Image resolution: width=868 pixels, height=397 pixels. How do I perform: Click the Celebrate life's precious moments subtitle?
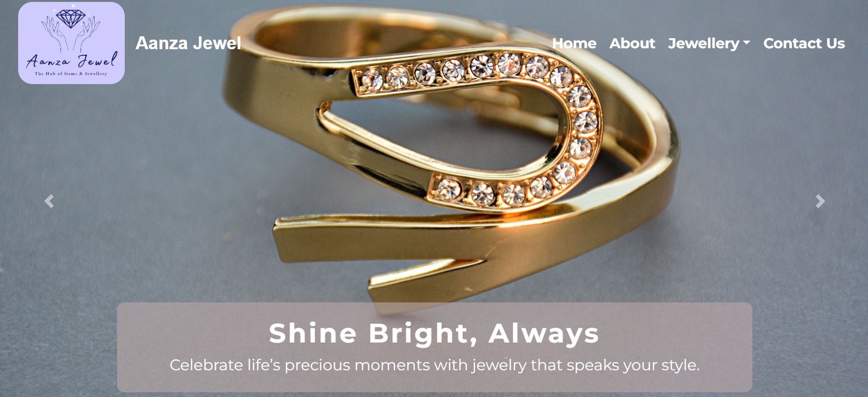tap(434, 365)
